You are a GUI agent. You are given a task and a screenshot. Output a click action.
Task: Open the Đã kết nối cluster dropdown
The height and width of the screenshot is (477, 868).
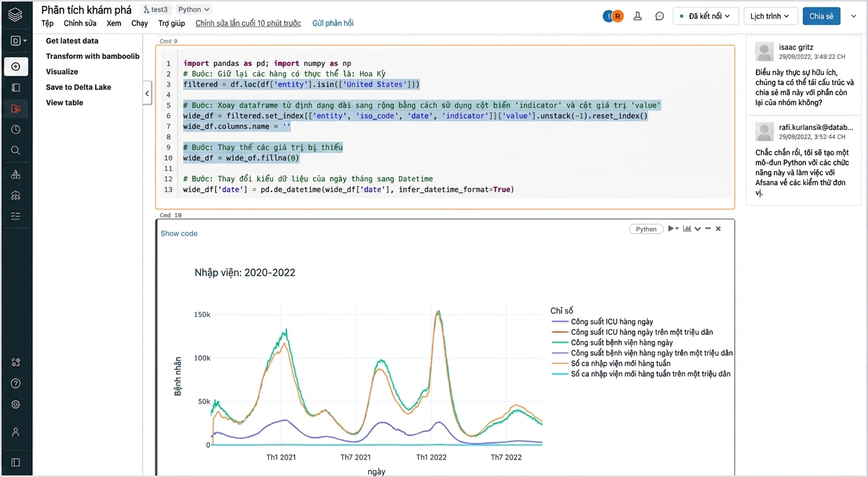(x=706, y=16)
